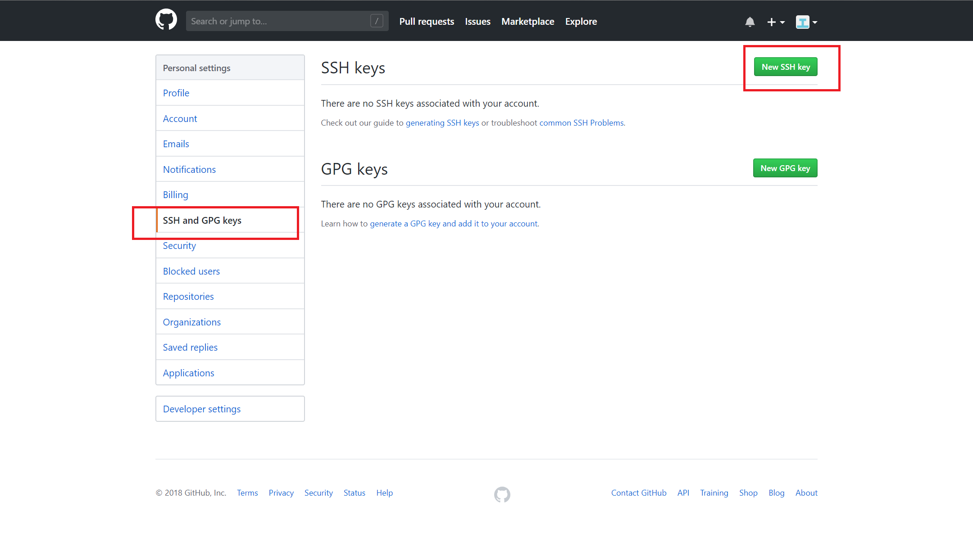Click Contact GitHub in footer
Viewport: 973px width, 560px height.
pos(638,493)
